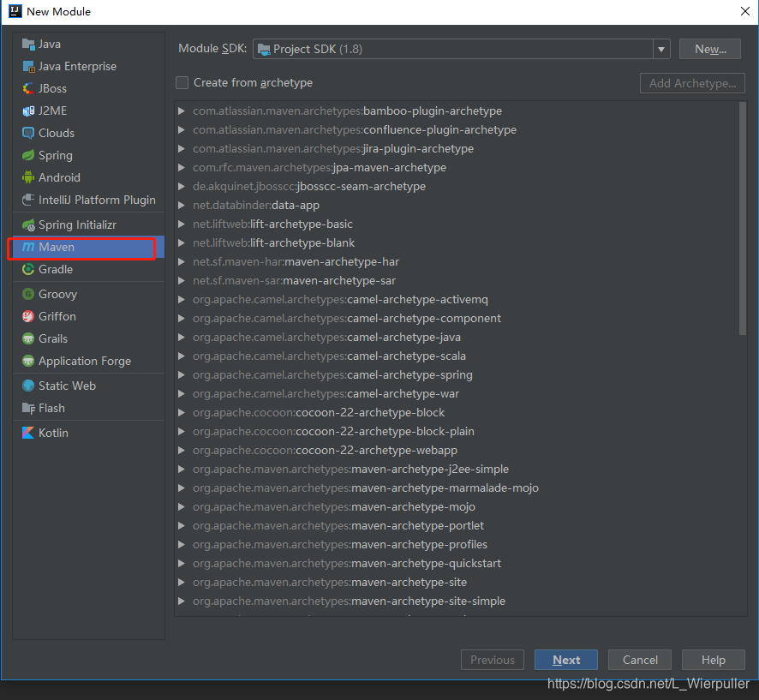Select the Java module type icon

pyautogui.click(x=28, y=44)
